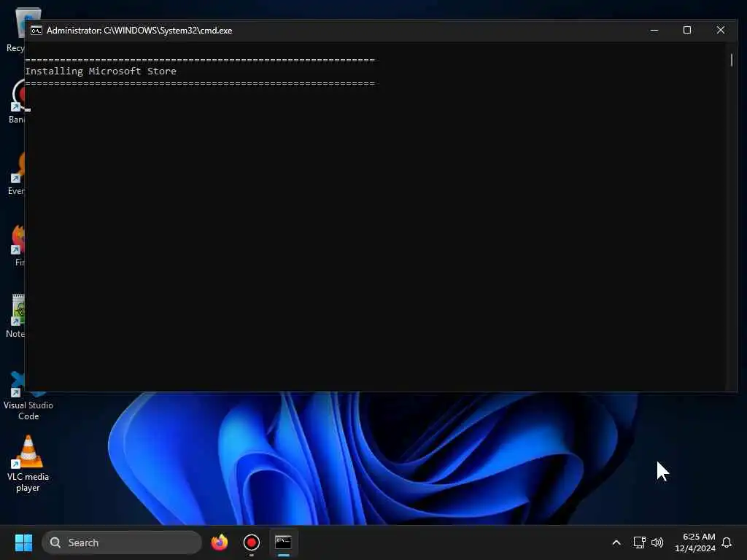747x560 pixels.
Task: Close the Administrator cmd.exe window
Action: coord(720,30)
